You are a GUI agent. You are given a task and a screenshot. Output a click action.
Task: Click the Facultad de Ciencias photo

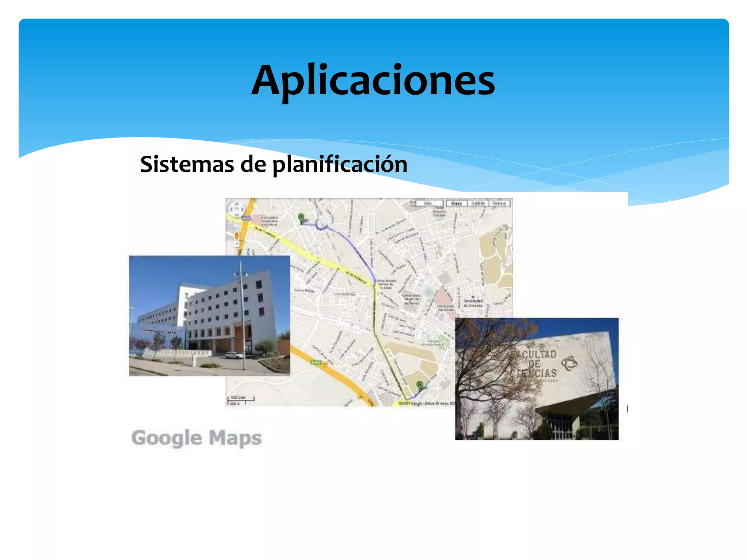(537, 379)
